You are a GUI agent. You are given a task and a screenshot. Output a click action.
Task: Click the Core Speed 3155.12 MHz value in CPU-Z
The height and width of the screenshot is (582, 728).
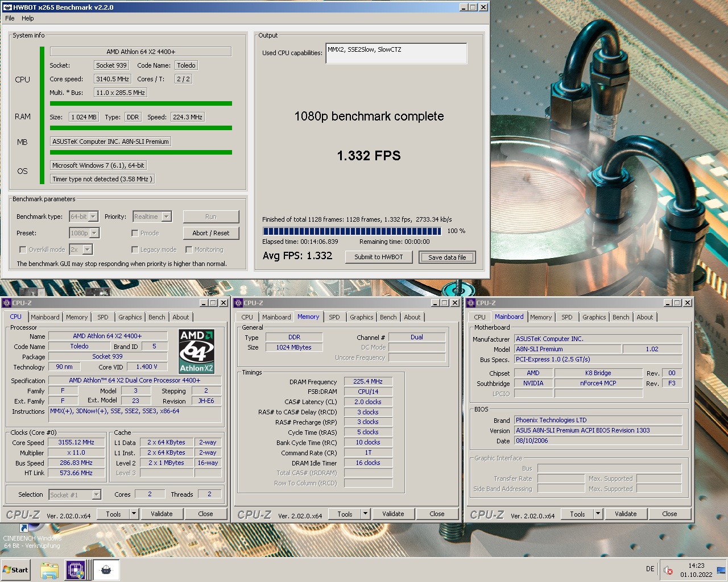pyautogui.click(x=76, y=442)
